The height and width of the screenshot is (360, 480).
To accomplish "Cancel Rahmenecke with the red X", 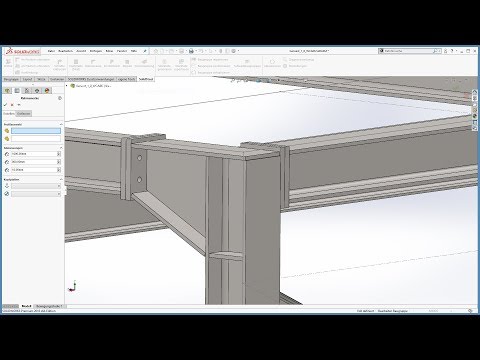I will pos(12,105).
